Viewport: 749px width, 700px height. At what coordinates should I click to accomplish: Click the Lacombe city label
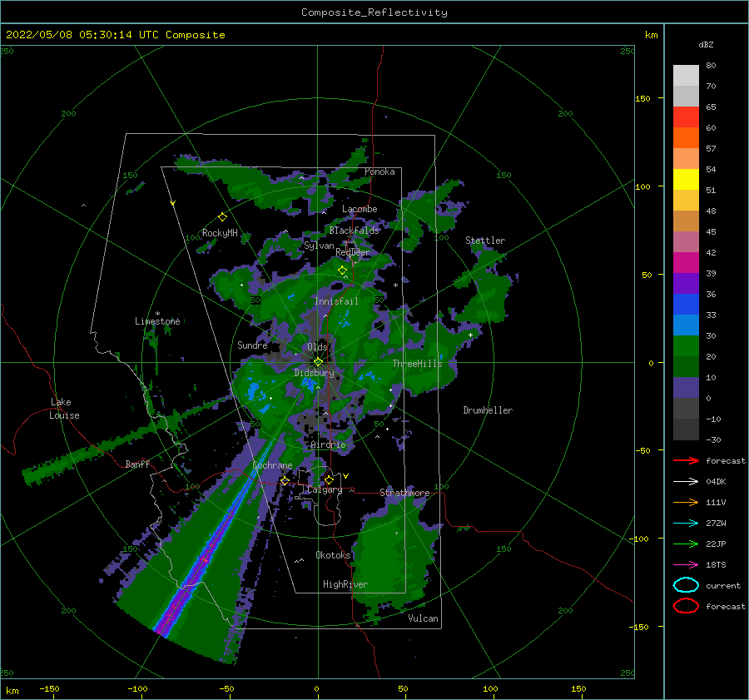360,209
